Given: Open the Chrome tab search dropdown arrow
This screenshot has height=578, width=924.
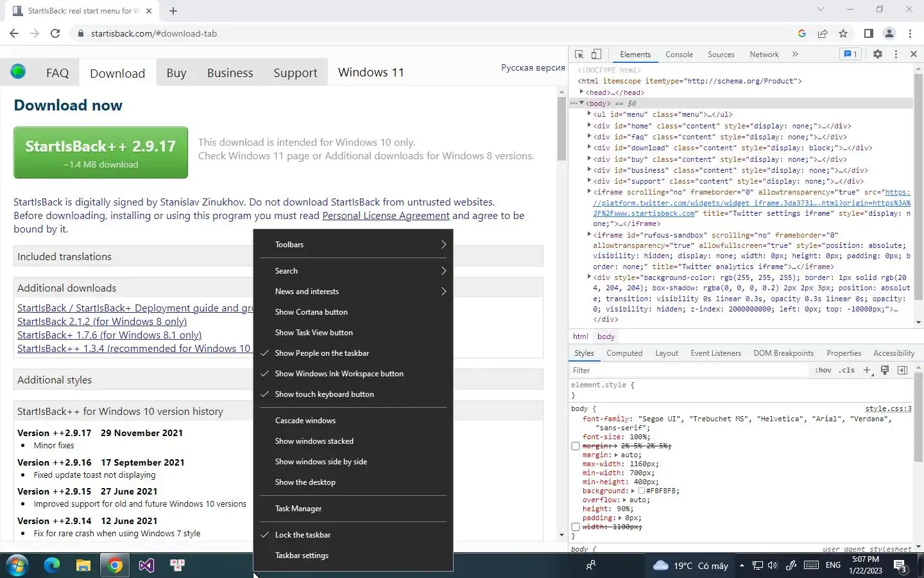Looking at the screenshot, I should click(x=820, y=10).
